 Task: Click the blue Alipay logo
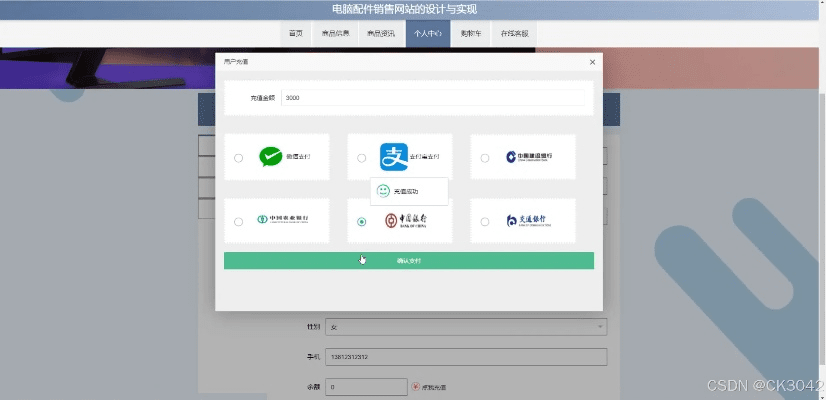(394, 157)
